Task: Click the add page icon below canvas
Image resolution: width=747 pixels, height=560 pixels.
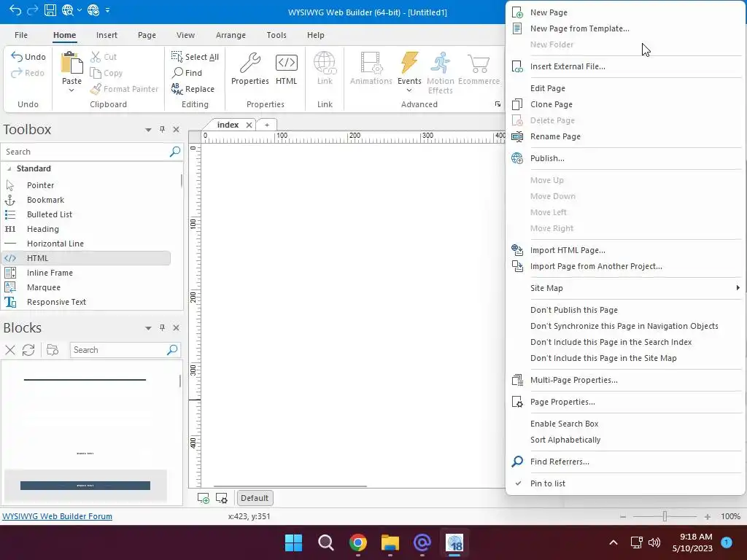Action: coord(203,498)
